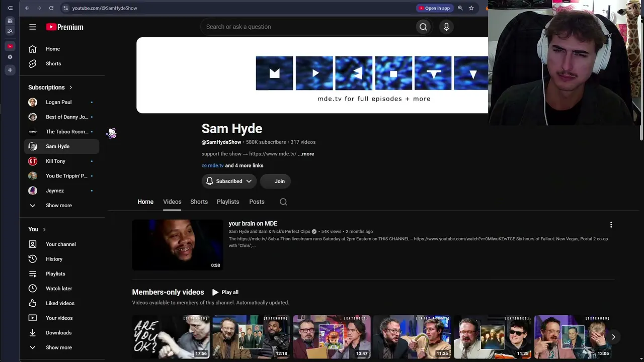The width and height of the screenshot is (644, 362).
Task: Open 'and 4 more links' on channel
Action: point(245,165)
